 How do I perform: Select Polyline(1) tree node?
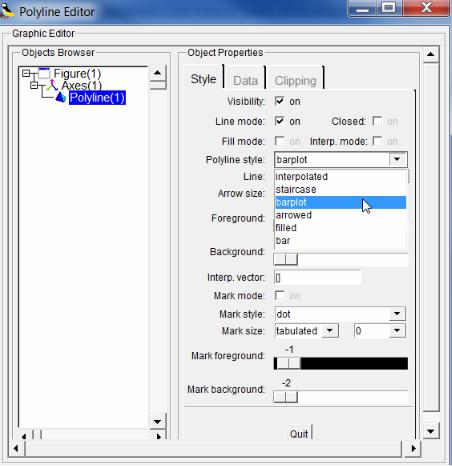click(x=97, y=98)
